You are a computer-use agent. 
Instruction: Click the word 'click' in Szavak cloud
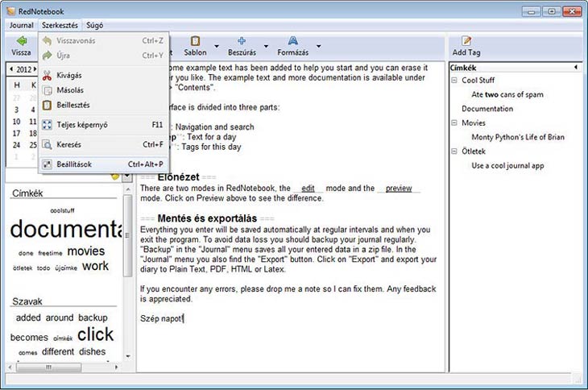pos(95,334)
